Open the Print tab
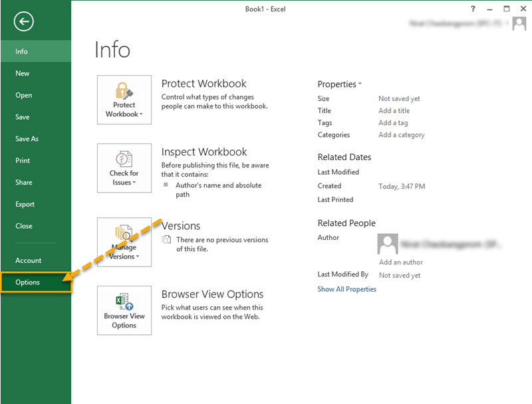This screenshot has height=404, width=532. [x=36, y=161]
